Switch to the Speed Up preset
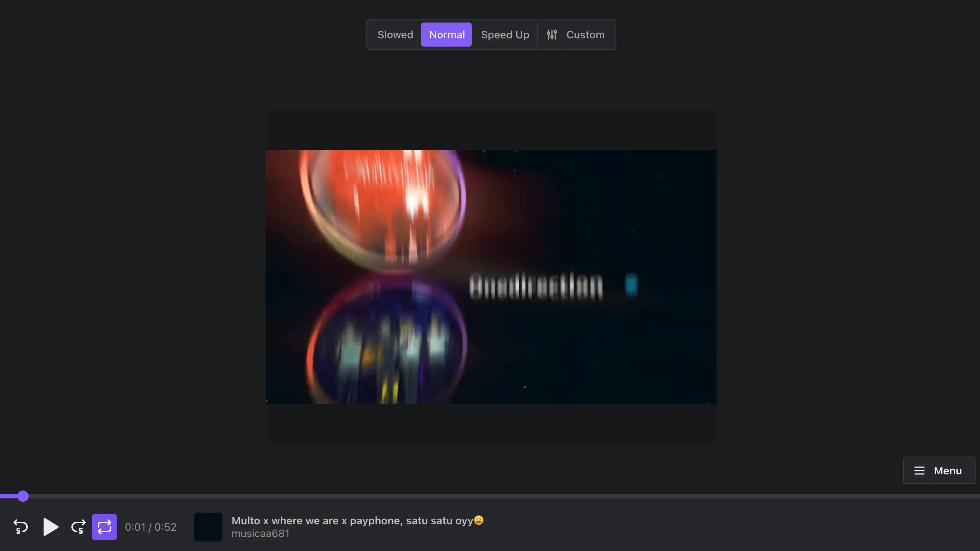Image resolution: width=980 pixels, height=551 pixels. (x=505, y=35)
